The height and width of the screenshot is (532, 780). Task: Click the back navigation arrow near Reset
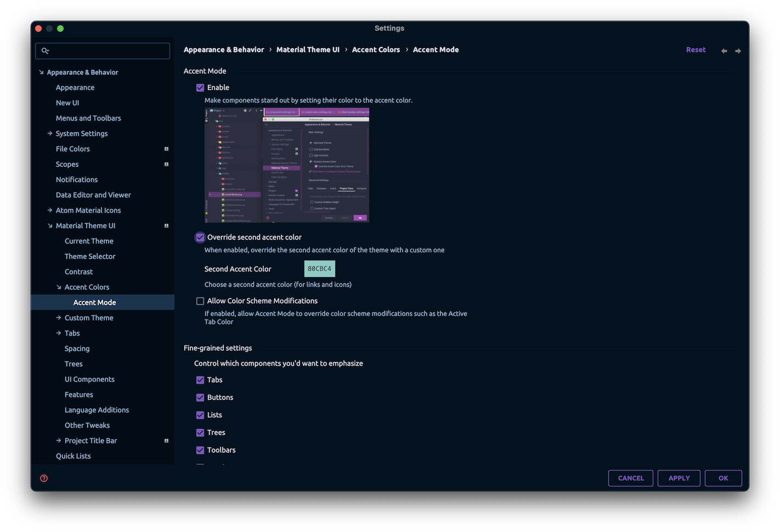724,50
